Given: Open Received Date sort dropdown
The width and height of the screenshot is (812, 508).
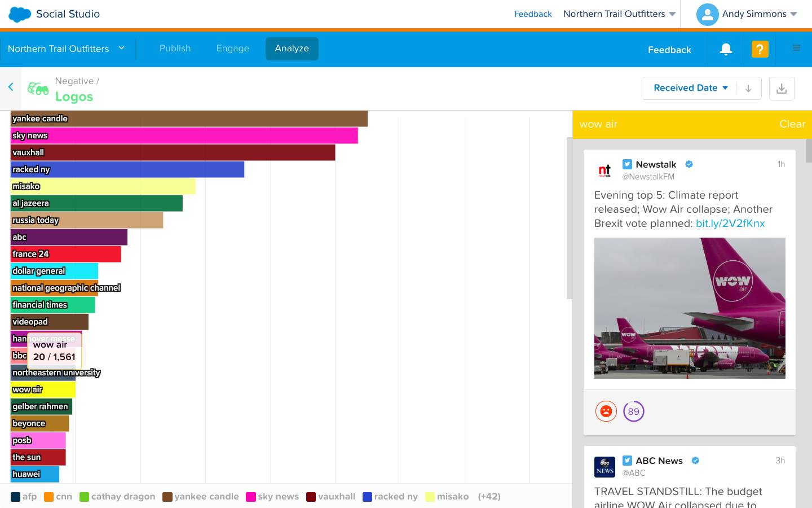Looking at the screenshot, I should click(691, 88).
